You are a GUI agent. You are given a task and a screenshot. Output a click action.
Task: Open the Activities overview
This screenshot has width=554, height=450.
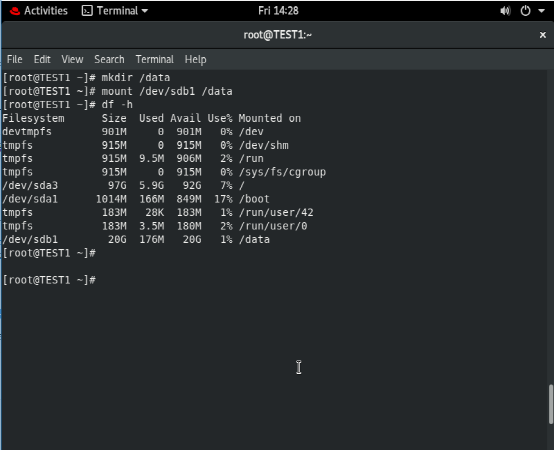[46, 11]
